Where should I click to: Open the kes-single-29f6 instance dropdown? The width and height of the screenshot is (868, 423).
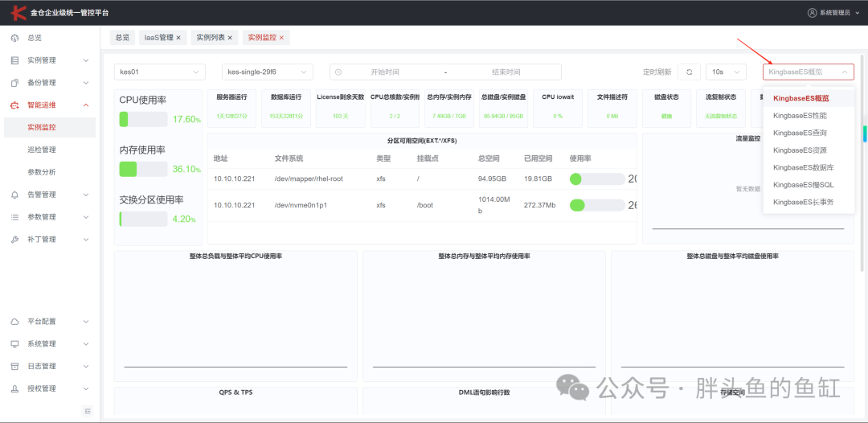[x=268, y=72]
